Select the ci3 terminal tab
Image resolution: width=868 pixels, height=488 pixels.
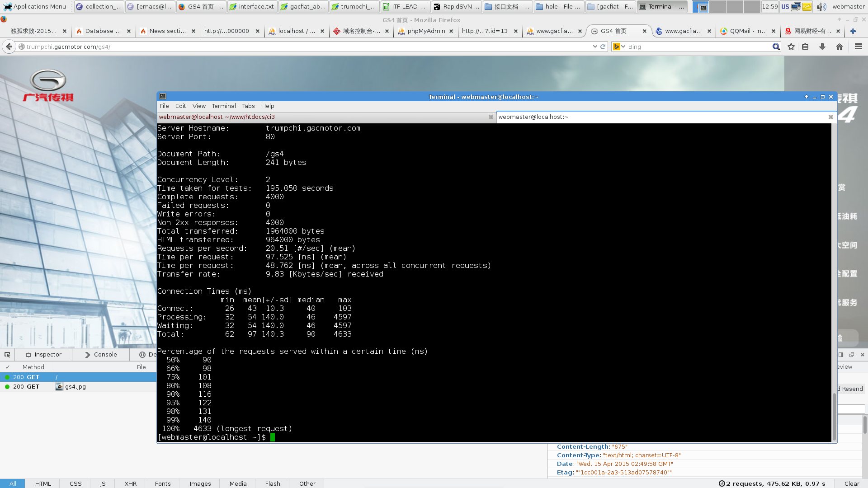pos(326,117)
